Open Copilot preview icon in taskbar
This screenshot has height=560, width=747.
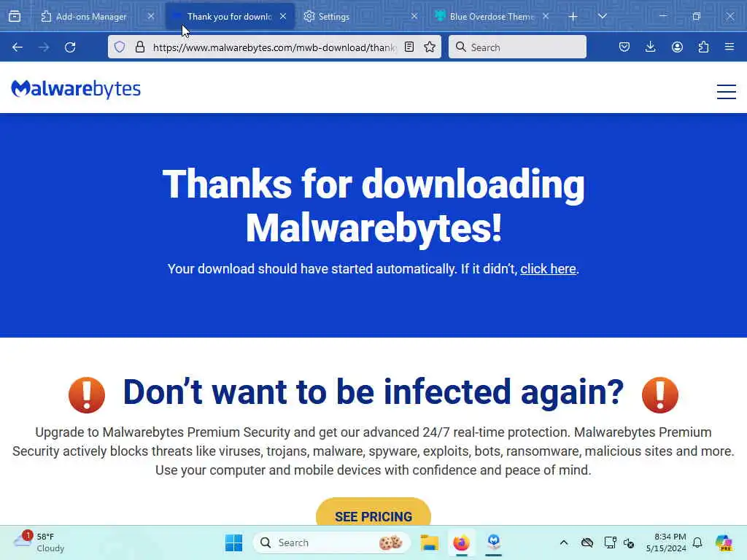point(723,542)
